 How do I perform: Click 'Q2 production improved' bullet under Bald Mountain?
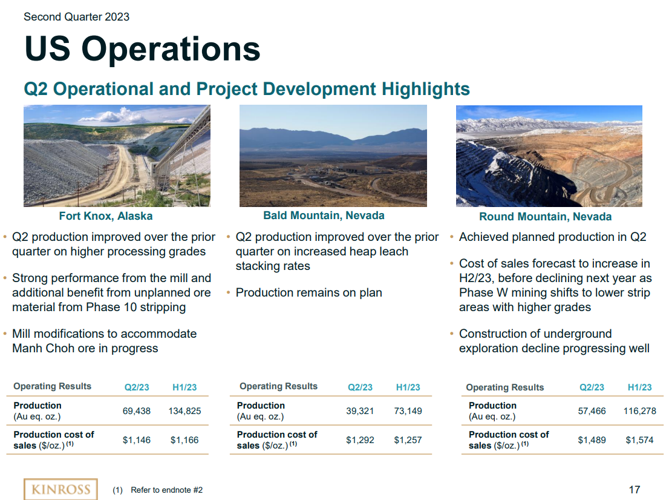[x=337, y=251]
